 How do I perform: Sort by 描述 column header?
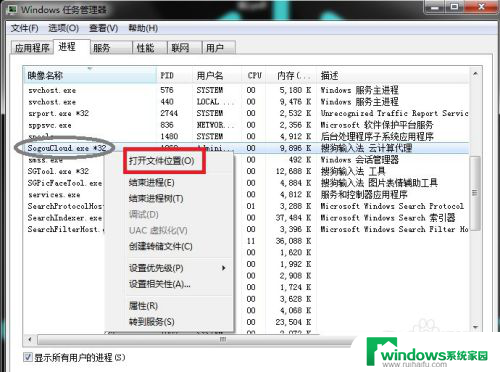click(393, 75)
